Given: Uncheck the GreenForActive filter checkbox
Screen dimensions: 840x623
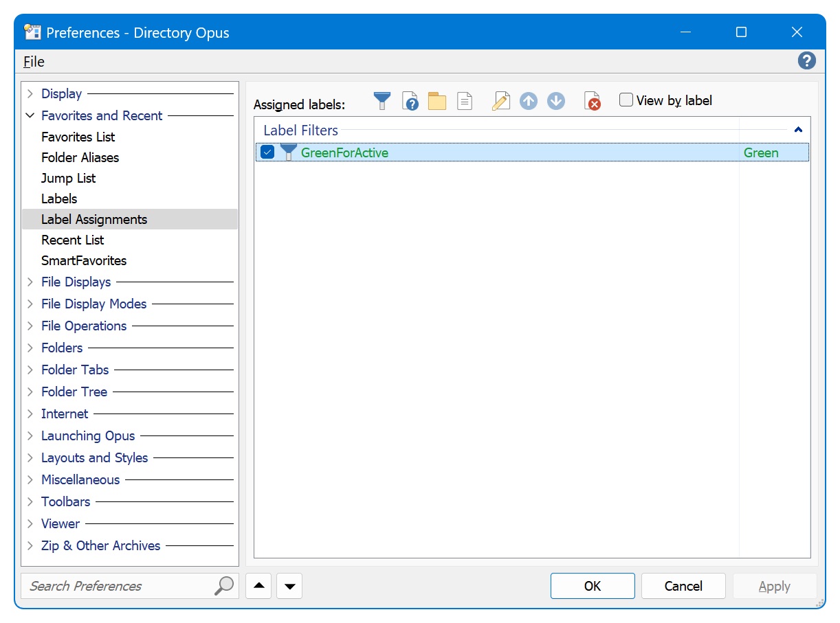Looking at the screenshot, I should coord(267,152).
